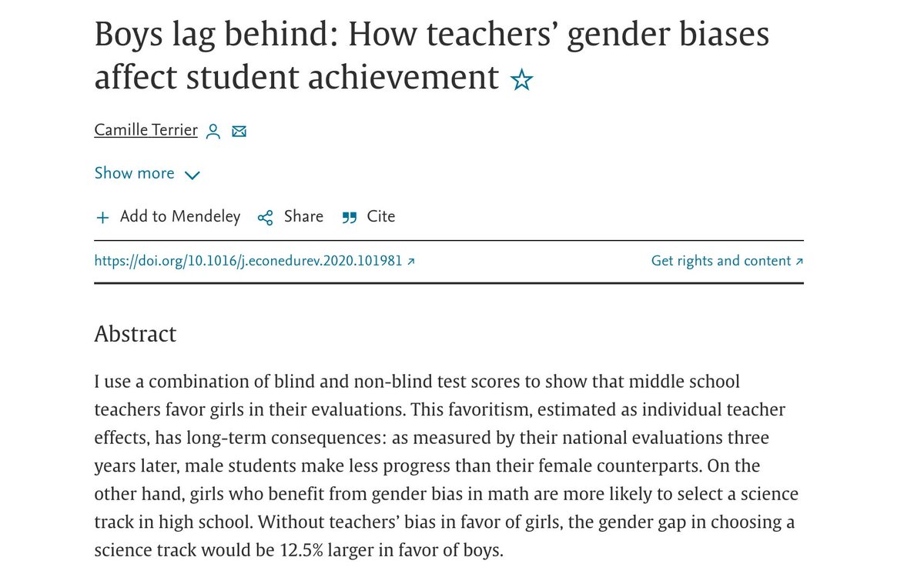This screenshot has width=924, height=574.
Task: Open the Share option
Action: [x=303, y=217]
